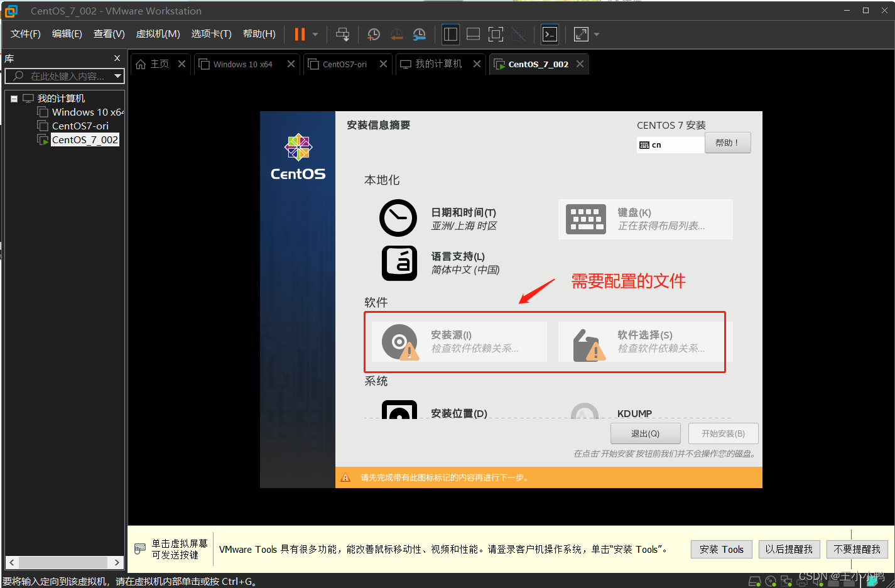The width and height of the screenshot is (895, 588).
Task: Close the library (库) panel
Action: 117,58
